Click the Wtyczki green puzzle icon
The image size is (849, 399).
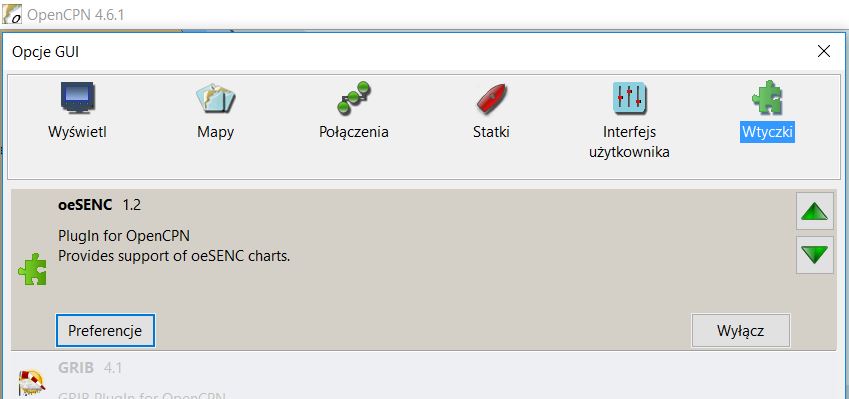coord(767,99)
